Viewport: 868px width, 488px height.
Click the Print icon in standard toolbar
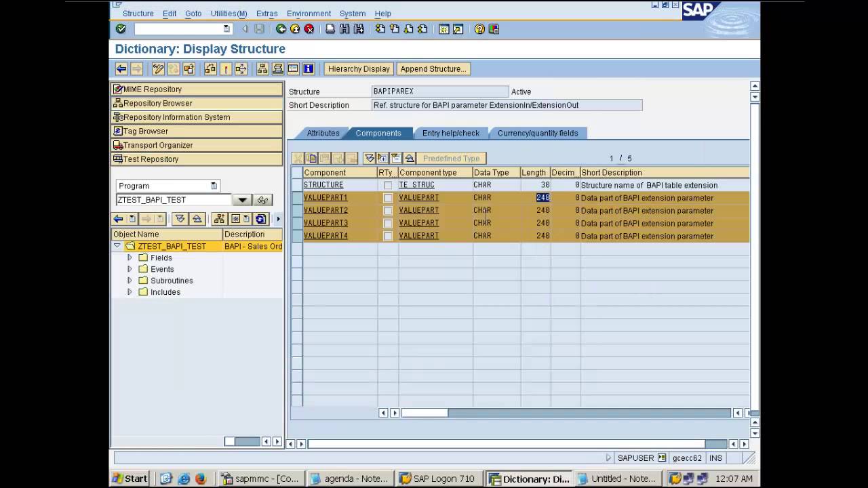pyautogui.click(x=330, y=29)
